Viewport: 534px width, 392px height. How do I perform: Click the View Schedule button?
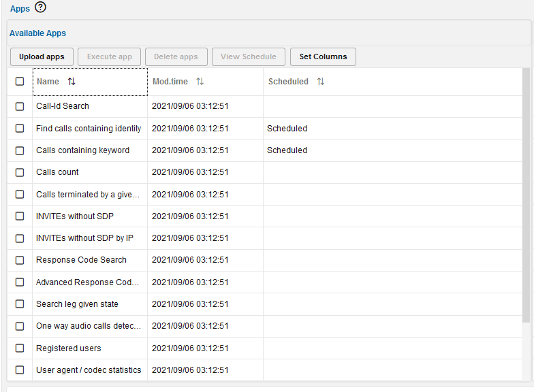coord(248,57)
